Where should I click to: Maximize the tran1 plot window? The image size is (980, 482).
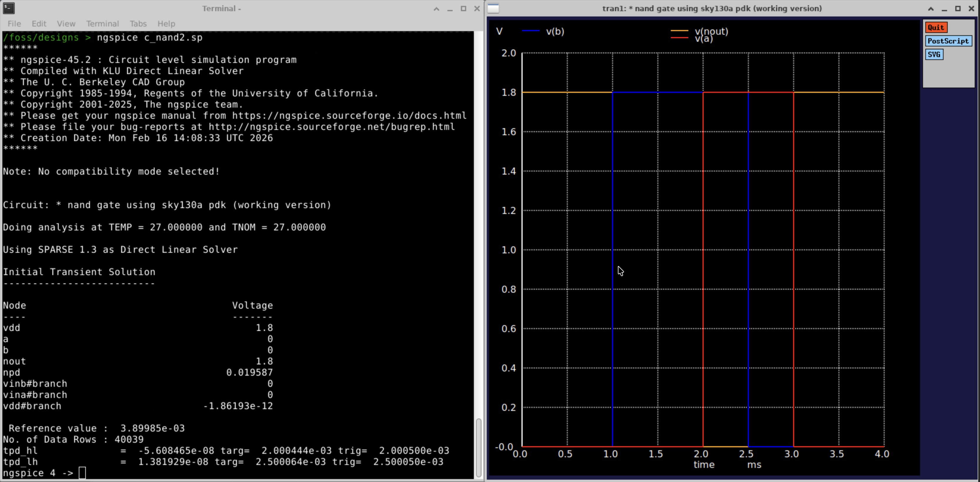point(958,9)
